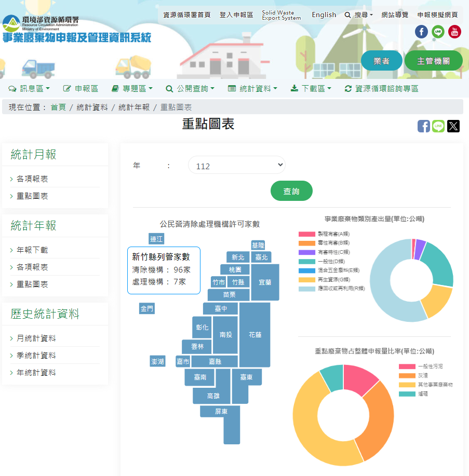Open the YouTube channel icon

point(454,32)
